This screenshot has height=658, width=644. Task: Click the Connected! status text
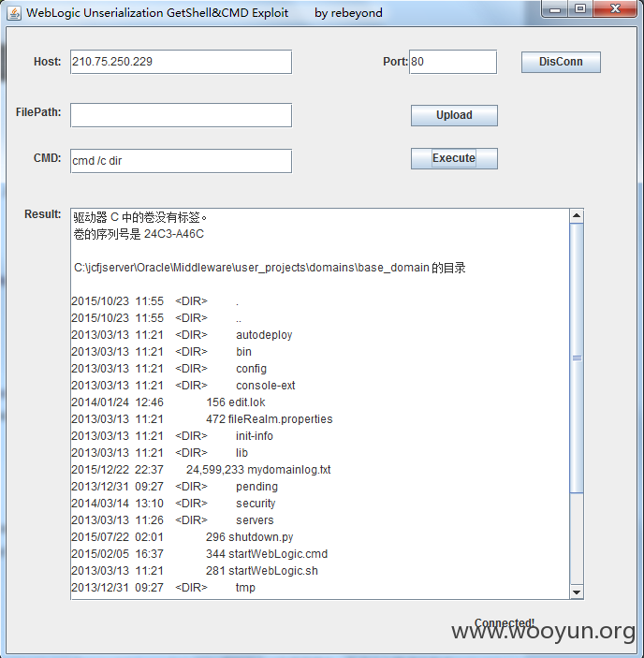pos(505,622)
